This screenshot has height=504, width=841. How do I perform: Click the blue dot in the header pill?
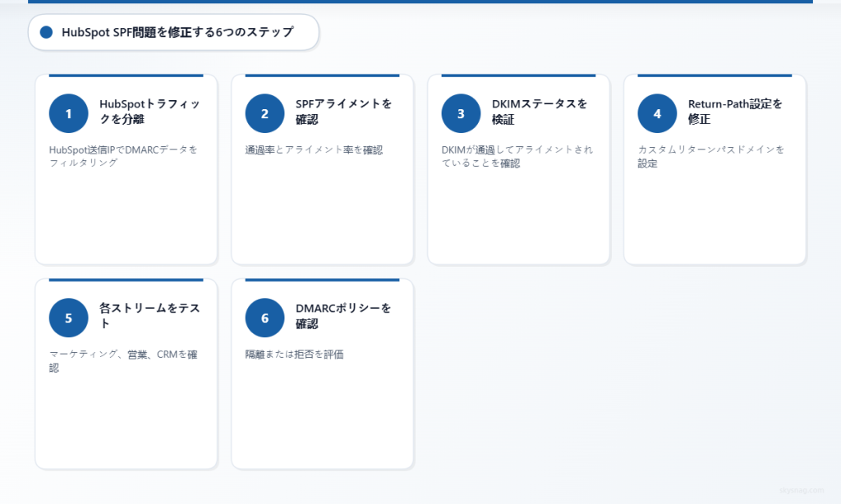pyautogui.click(x=47, y=32)
